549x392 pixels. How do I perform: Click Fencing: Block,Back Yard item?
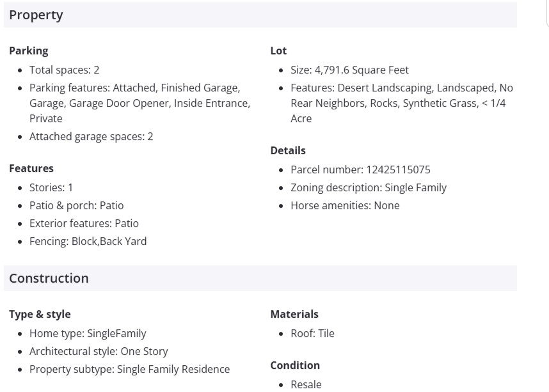[x=88, y=241]
